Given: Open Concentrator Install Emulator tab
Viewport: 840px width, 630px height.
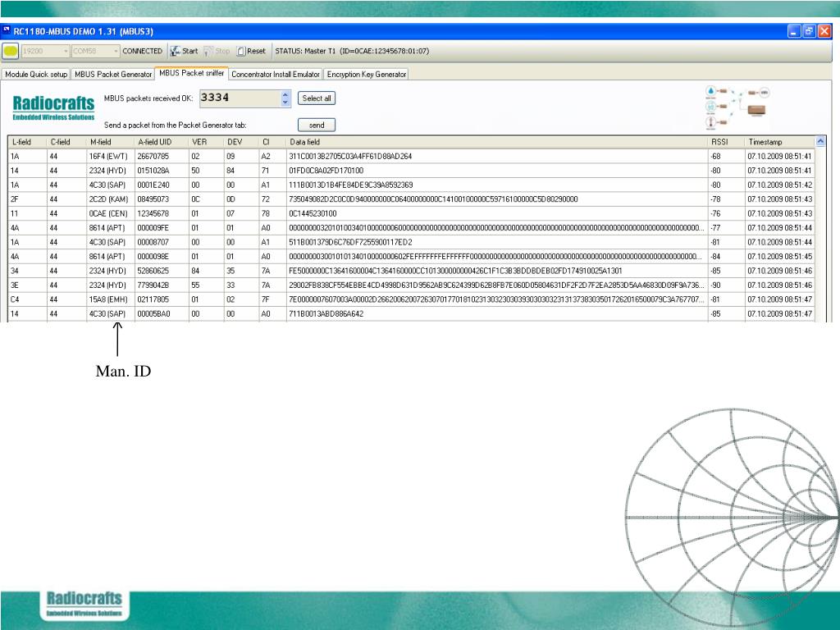Looking at the screenshot, I should click(276, 75).
